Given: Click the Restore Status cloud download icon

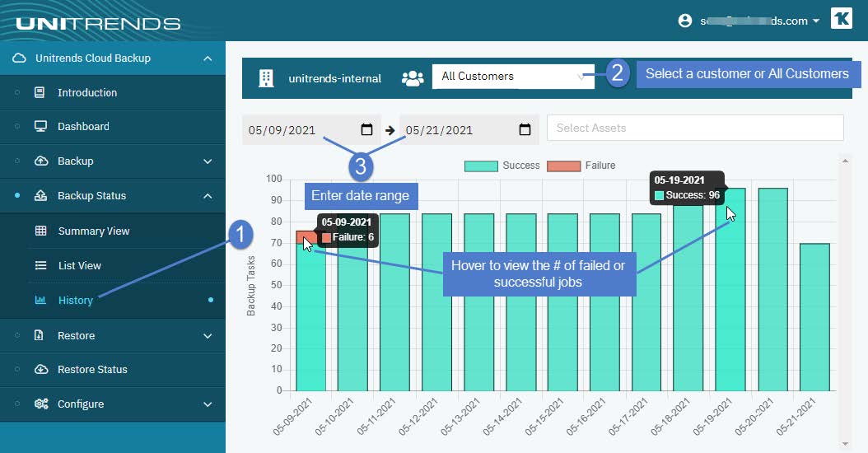Looking at the screenshot, I should 41,369.
